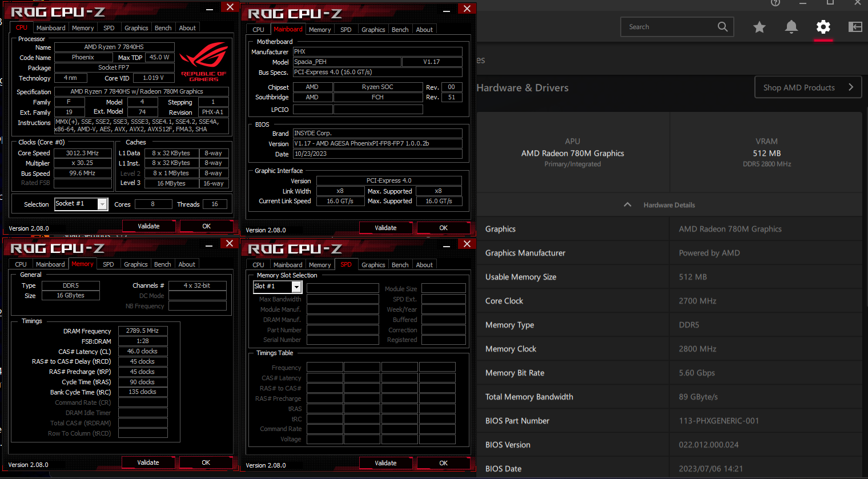Open Bench tab in SPD window
Viewport: 868px width, 479px height.
click(400, 265)
